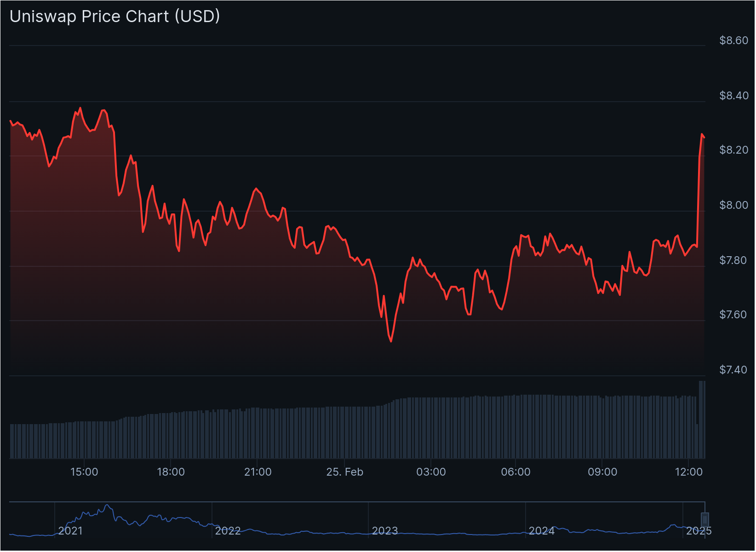Click the 06:00 time axis label

point(515,472)
